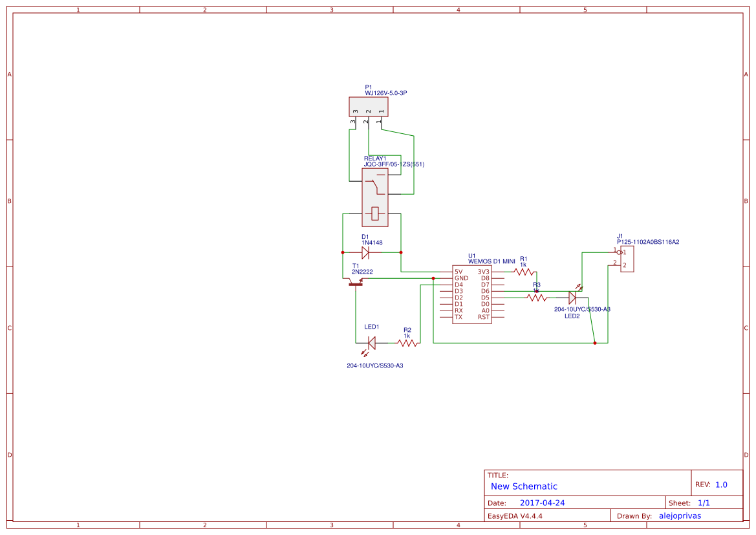Select the T1 2N2222 transistor symbol

coord(355,282)
